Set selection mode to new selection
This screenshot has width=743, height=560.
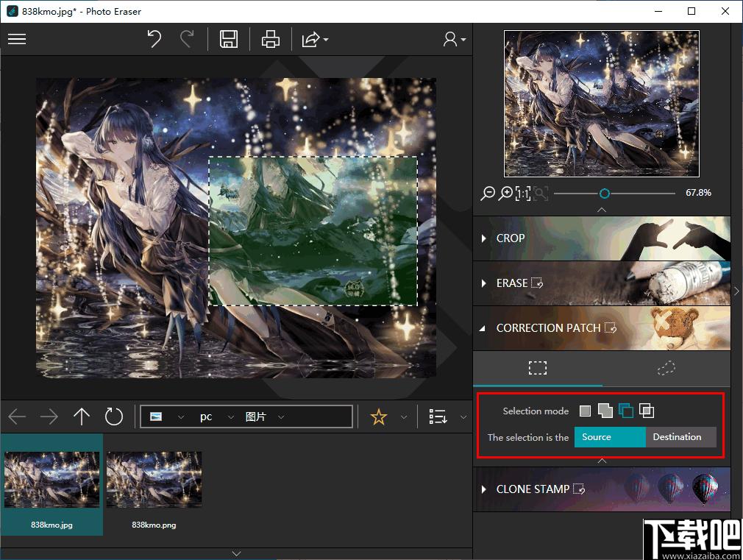pyautogui.click(x=586, y=411)
